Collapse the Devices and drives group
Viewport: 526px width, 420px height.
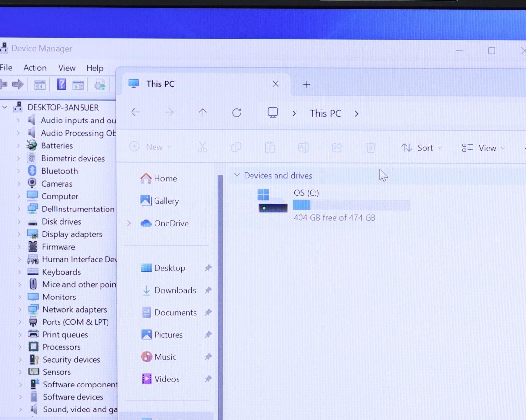click(x=237, y=175)
